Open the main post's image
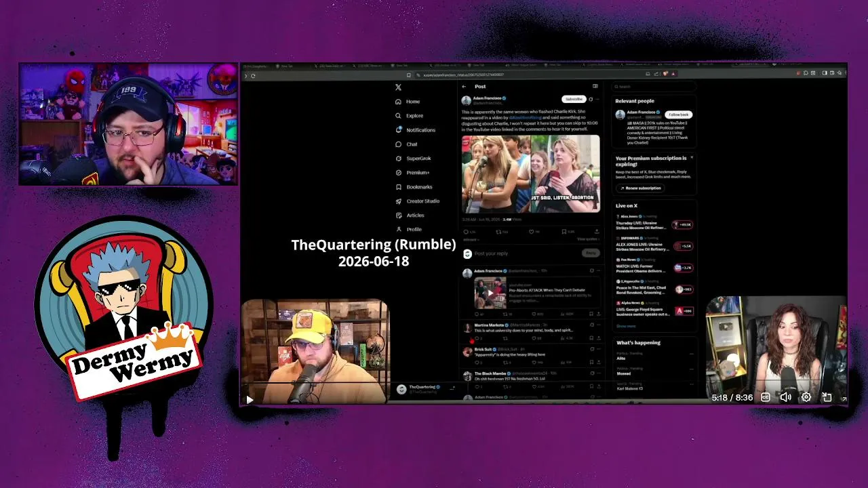The height and width of the screenshot is (488, 868). (x=531, y=174)
